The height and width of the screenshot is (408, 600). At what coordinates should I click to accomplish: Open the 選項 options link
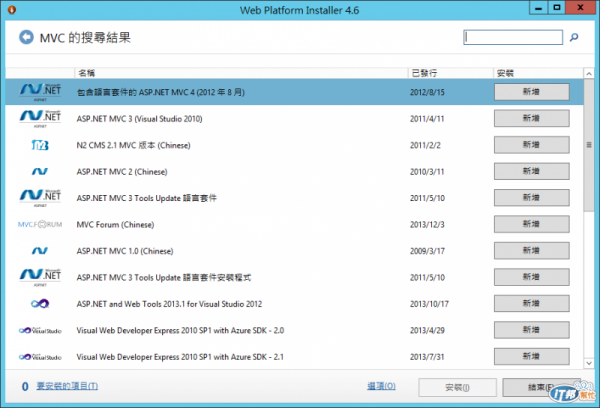(x=382, y=386)
